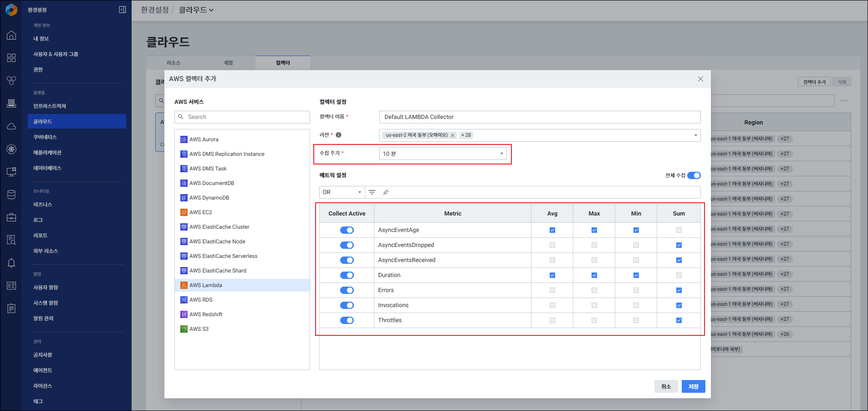
Task: Open the dashboard grid icon in sidebar
Action: [x=11, y=58]
